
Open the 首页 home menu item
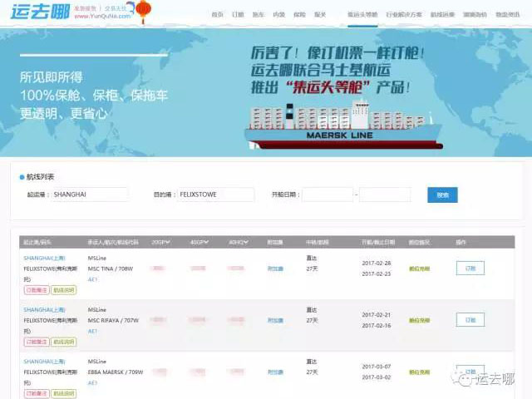click(217, 15)
